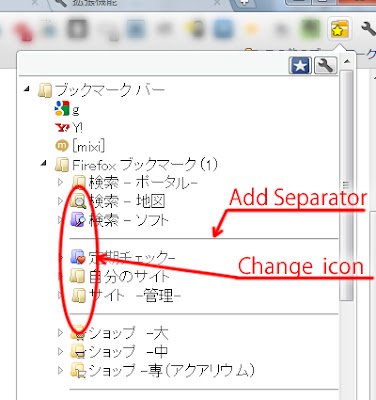
Task: Click magnifier folder icon of 検索 - 地図
Action: coord(79,201)
